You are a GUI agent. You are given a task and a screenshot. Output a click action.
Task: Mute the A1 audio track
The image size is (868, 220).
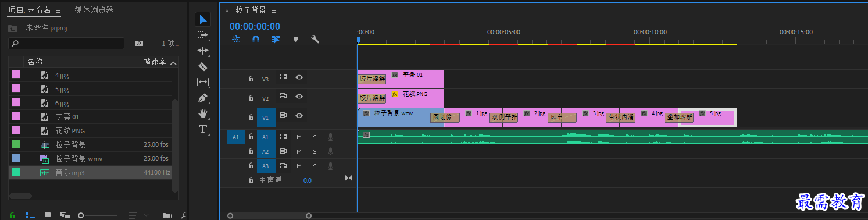point(299,137)
